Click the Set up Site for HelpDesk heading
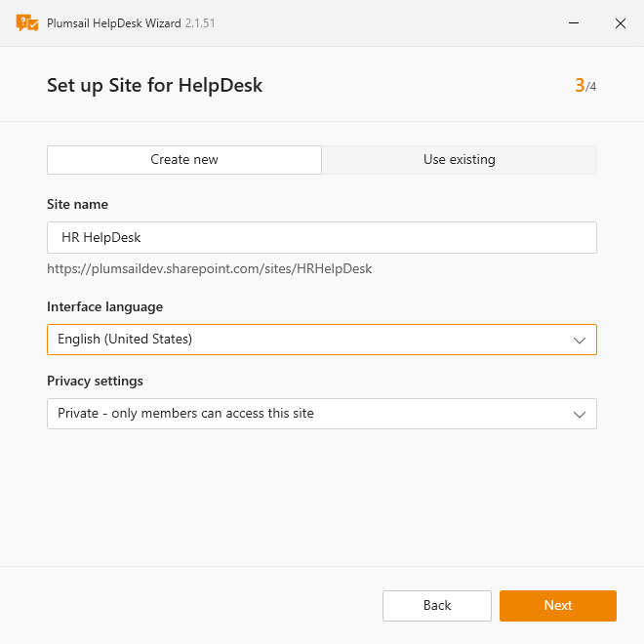 click(154, 86)
